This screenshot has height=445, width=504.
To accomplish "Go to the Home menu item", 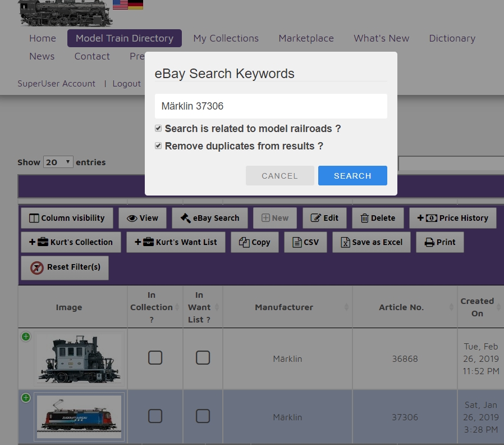I will pyautogui.click(x=43, y=38).
